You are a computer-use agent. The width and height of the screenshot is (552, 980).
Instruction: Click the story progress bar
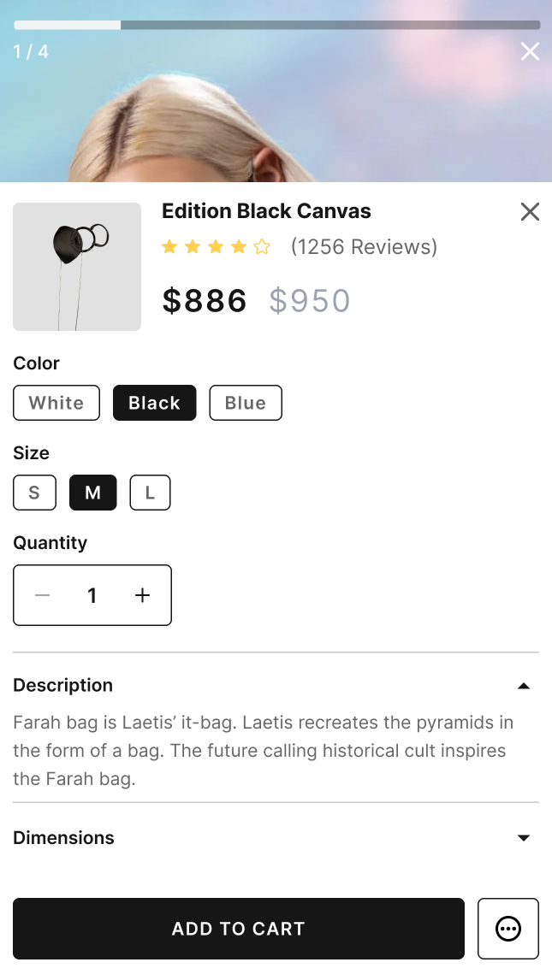pos(276,25)
